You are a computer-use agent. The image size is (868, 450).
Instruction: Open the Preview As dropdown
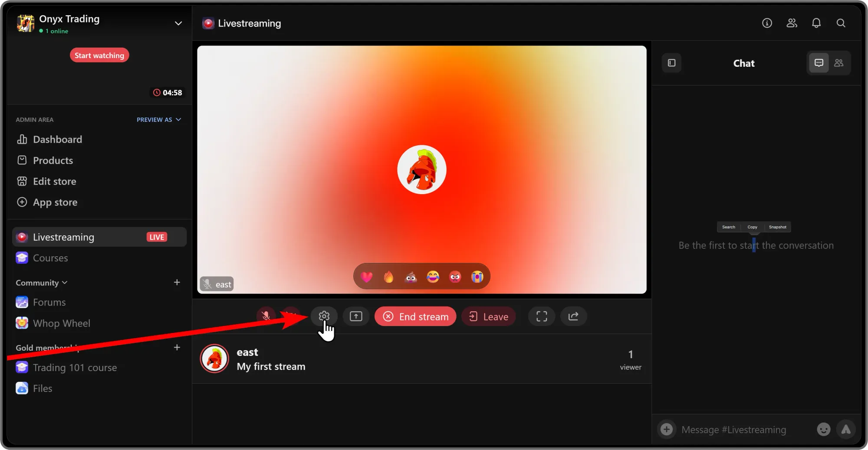158,120
